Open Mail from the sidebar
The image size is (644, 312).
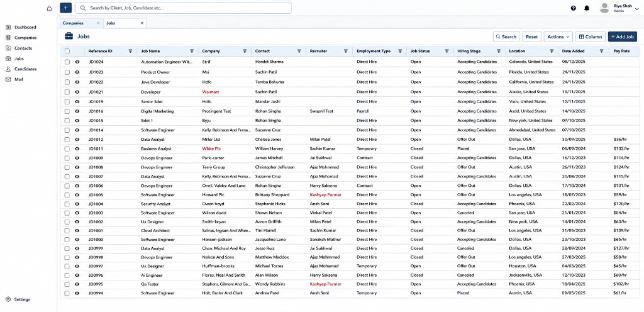coord(18,79)
